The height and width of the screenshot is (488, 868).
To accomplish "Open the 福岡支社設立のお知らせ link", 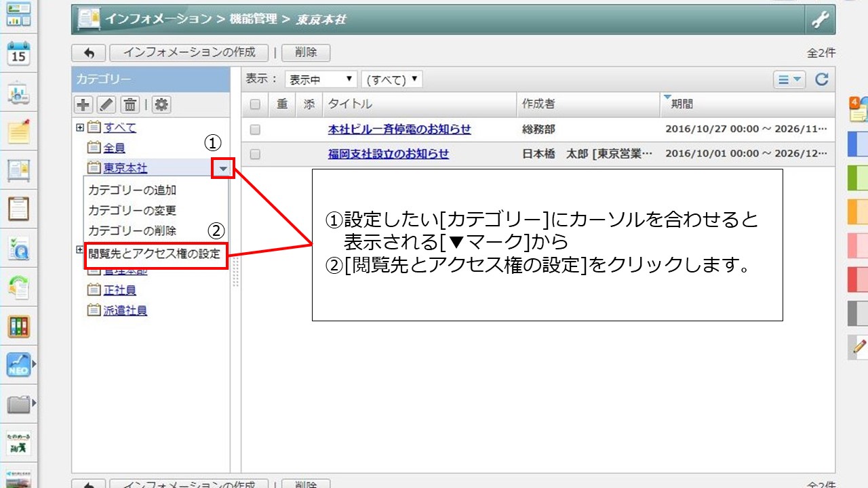I will 389,154.
